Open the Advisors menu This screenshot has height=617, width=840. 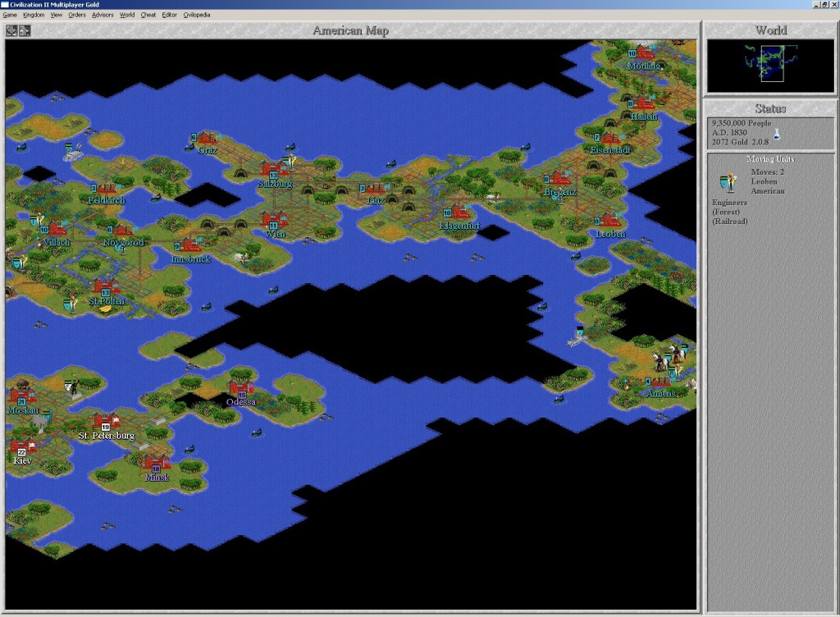point(103,15)
